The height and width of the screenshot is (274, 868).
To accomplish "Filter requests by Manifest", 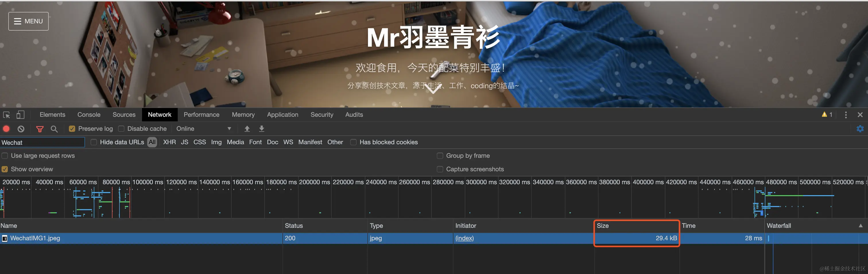I will tap(310, 142).
